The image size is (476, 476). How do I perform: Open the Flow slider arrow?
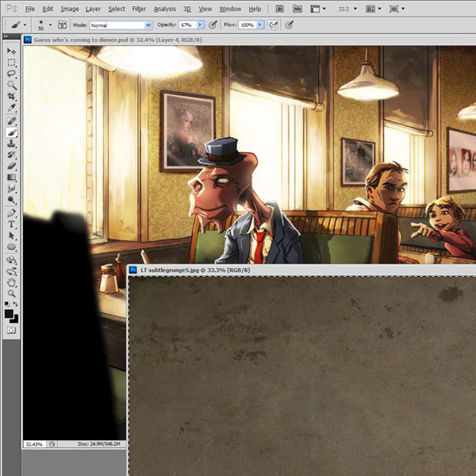(x=260, y=25)
